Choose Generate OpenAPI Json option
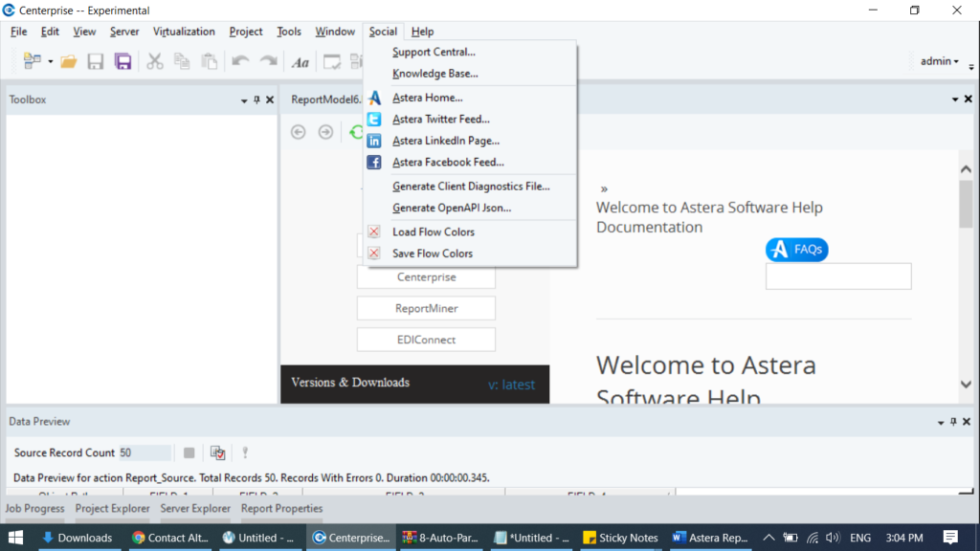This screenshot has height=551, width=980. click(x=451, y=208)
